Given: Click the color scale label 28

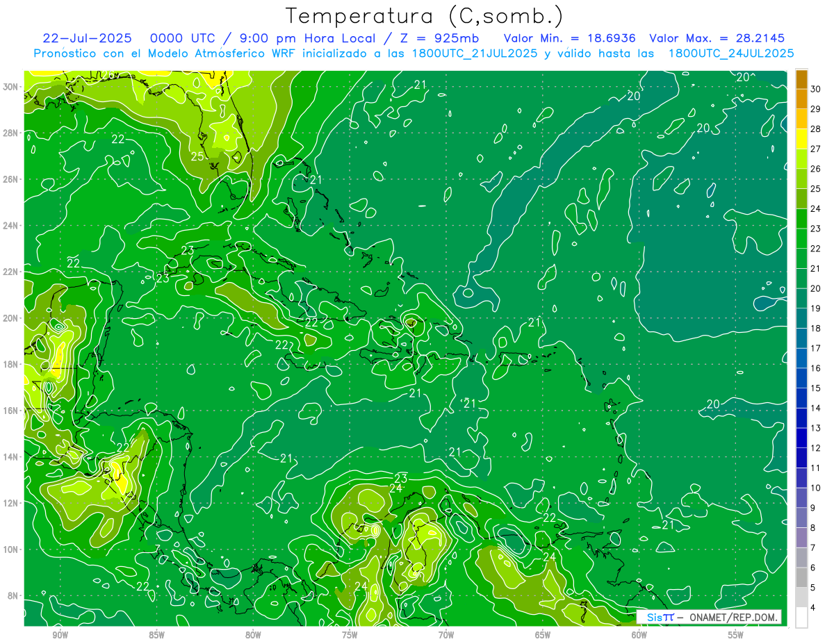Looking at the screenshot, I should coord(817,129).
